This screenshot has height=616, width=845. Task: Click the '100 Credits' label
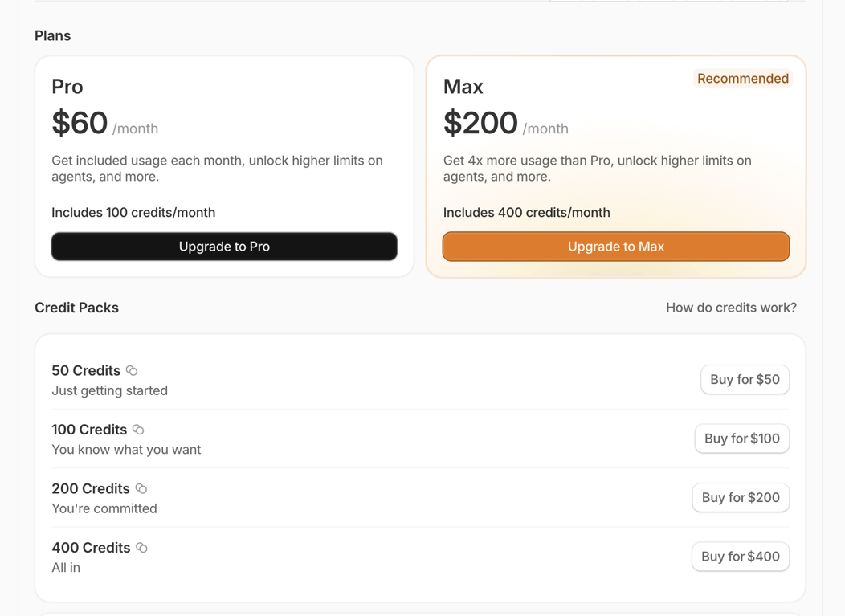89,430
